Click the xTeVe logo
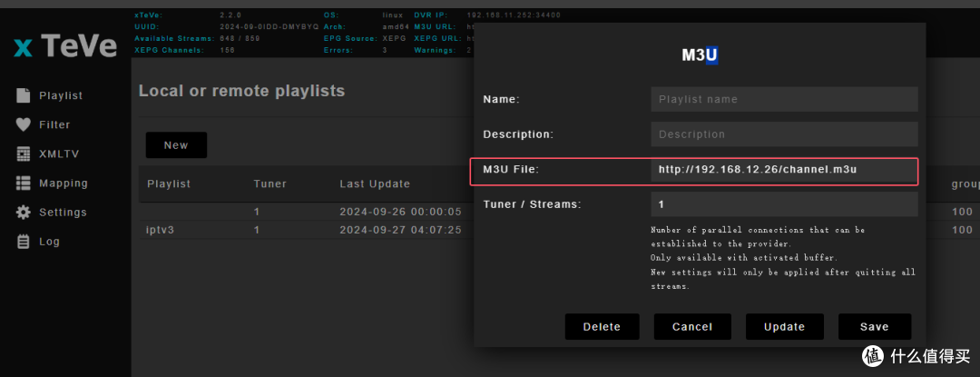 pyautogui.click(x=65, y=46)
